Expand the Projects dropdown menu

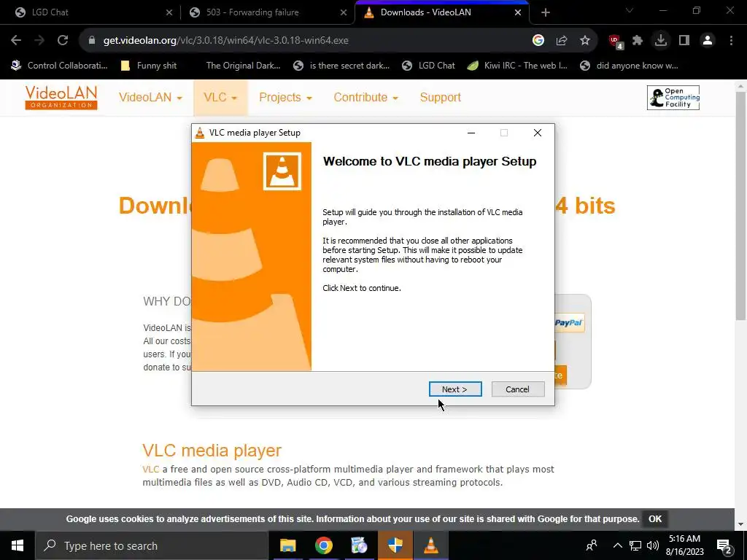[285, 97]
